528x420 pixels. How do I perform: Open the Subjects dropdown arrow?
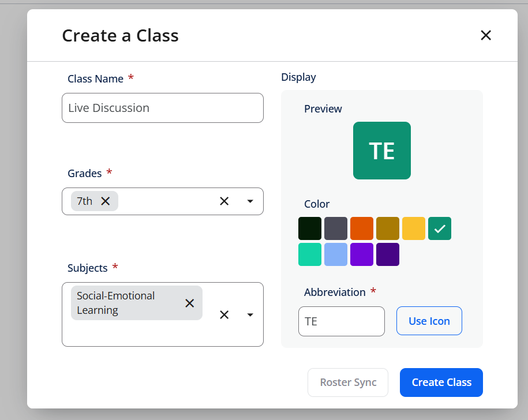pyautogui.click(x=250, y=314)
